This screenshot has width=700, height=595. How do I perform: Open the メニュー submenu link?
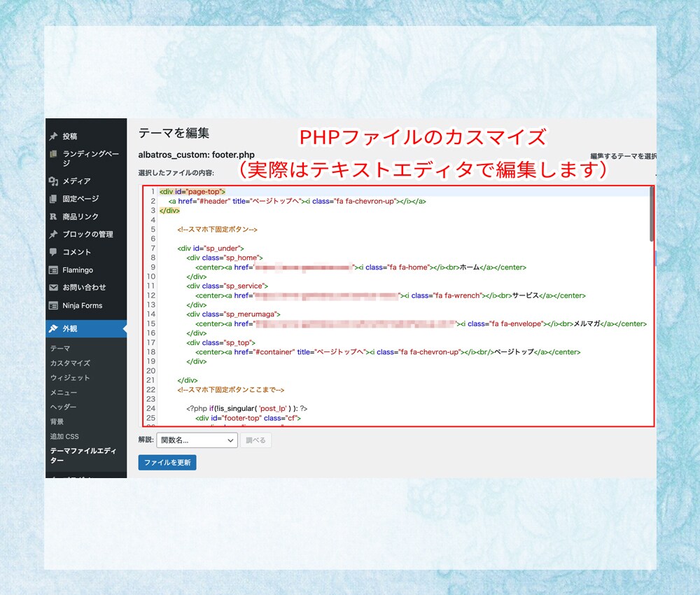[64, 393]
